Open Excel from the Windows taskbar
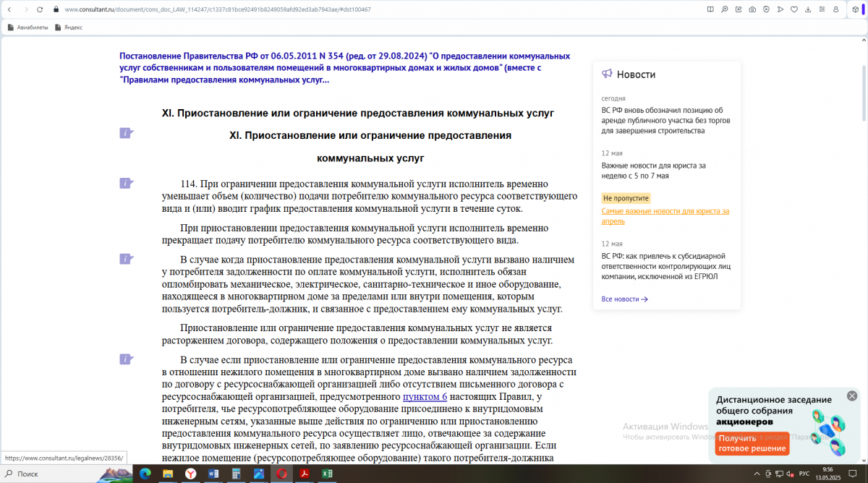The width and height of the screenshot is (868, 483). [x=327, y=474]
